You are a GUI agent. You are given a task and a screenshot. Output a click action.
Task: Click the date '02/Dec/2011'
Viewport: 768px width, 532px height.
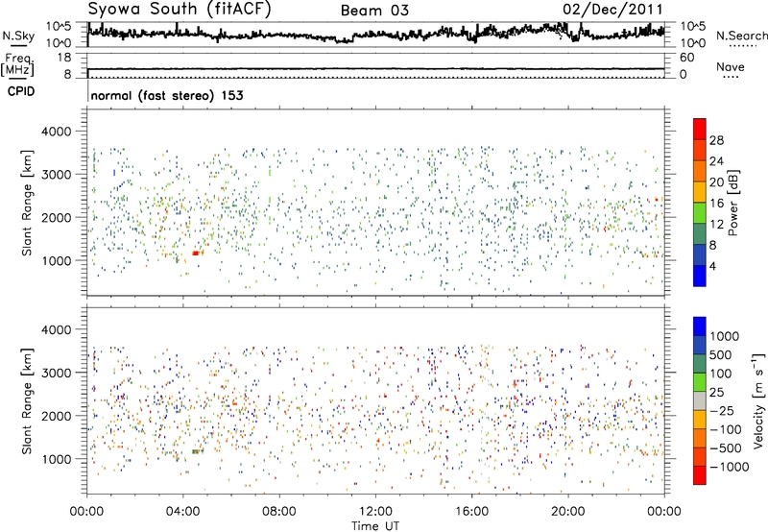(612, 9)
